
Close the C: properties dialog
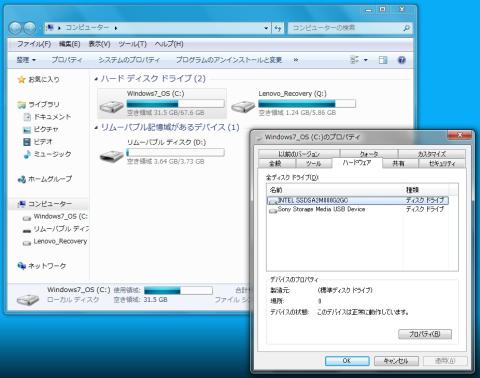click(x=460, y=135)
